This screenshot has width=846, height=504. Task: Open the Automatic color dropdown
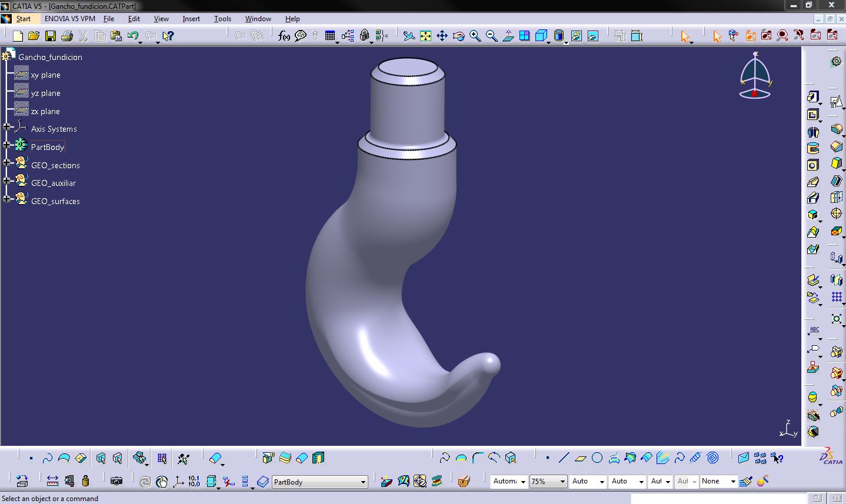(x=509, y=481)
